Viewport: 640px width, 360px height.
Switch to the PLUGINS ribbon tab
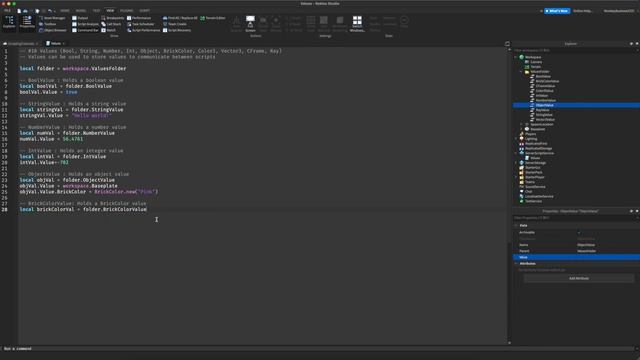coord(127,11)
